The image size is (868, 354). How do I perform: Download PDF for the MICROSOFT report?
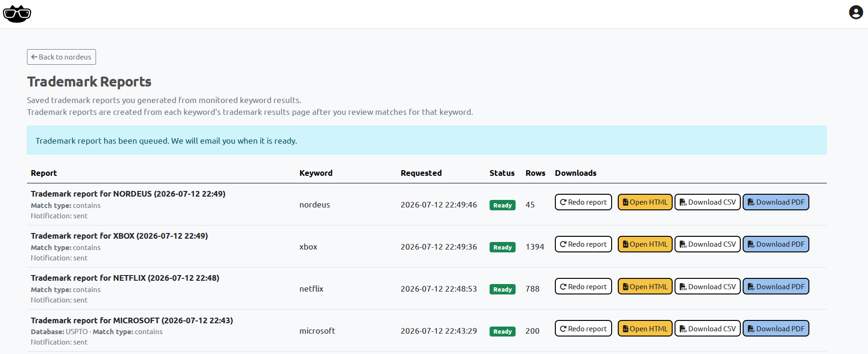(x=776, y=328)
